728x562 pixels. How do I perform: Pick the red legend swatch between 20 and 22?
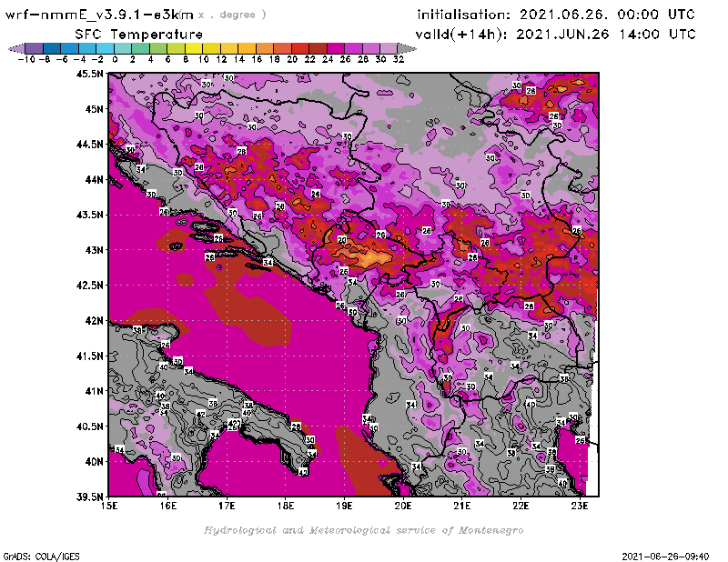(300, 48)
